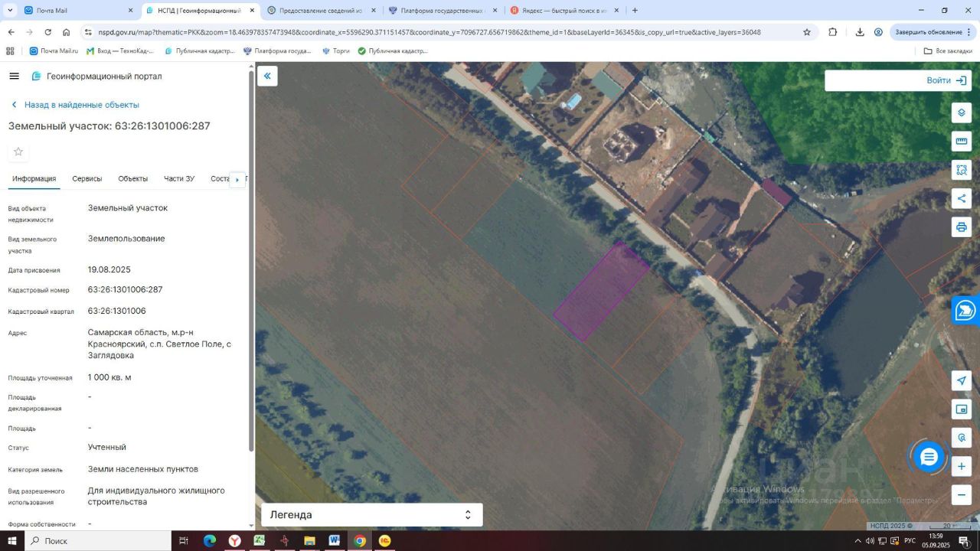Navigate back in the browser
This screenshot has height=551, width=980.
coord(11,32)
